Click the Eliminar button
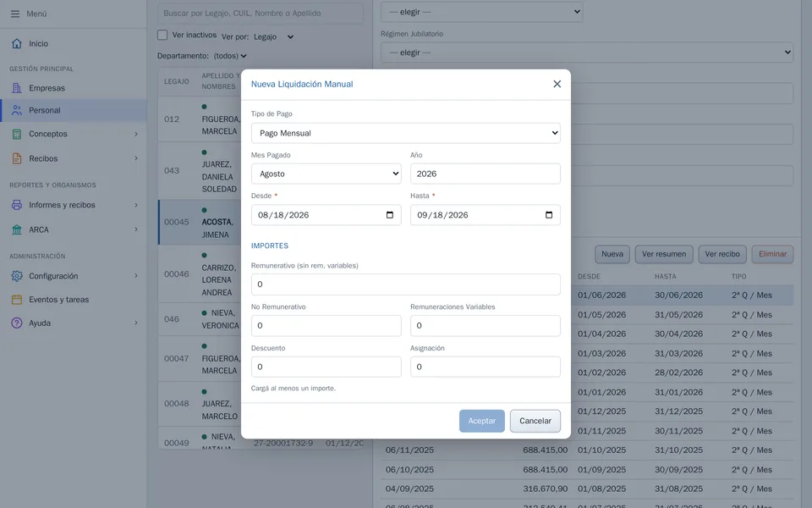 coord(772,254)
